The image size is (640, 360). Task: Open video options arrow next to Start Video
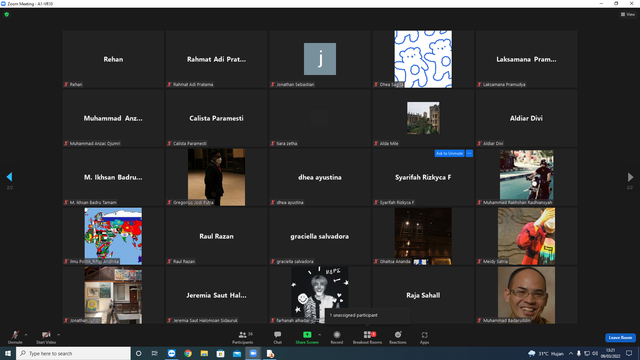59,335
